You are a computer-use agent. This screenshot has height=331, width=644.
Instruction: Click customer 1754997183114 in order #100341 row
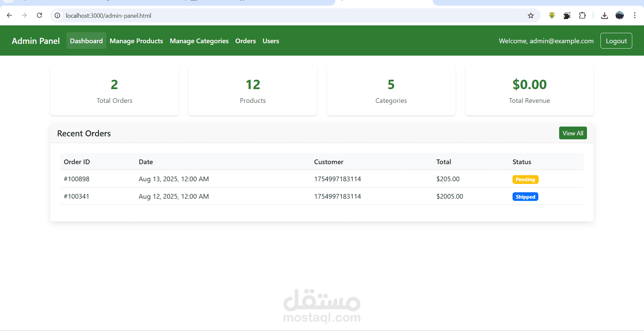(x=337, y=196)
